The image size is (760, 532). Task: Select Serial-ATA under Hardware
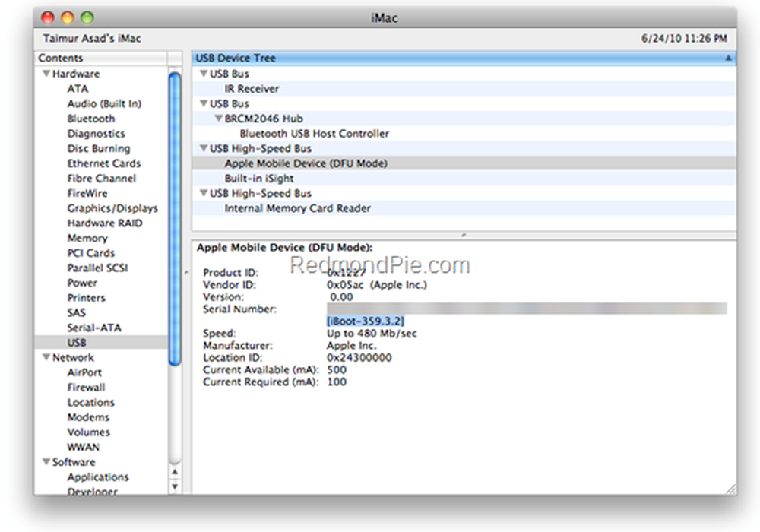[x=94, y=328]
